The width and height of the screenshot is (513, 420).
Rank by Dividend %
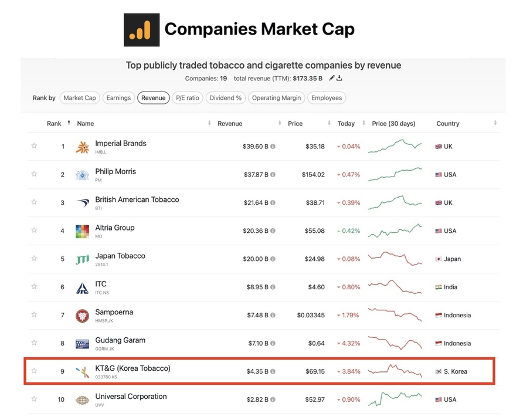pos(225,98)
